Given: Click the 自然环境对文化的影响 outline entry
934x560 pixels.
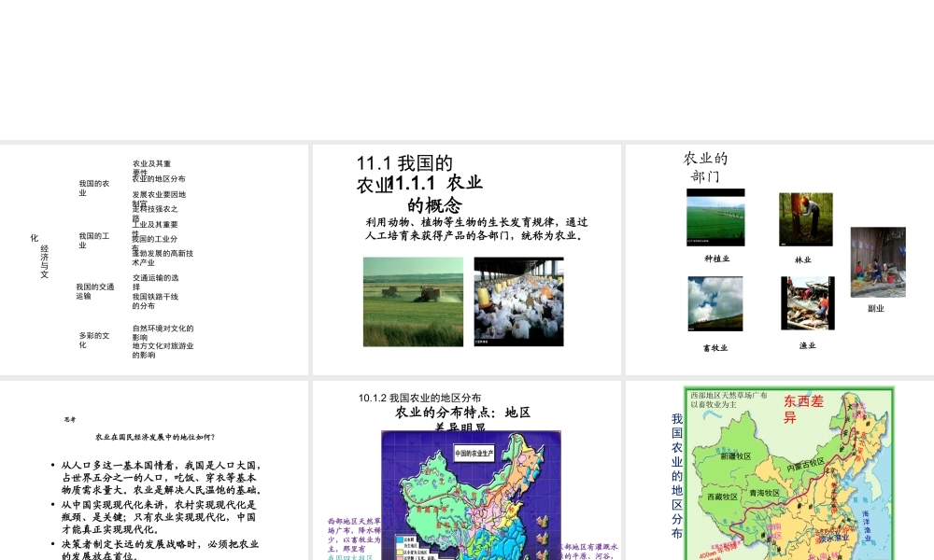Looking at the screenshot, I should (x=163, y=332).
